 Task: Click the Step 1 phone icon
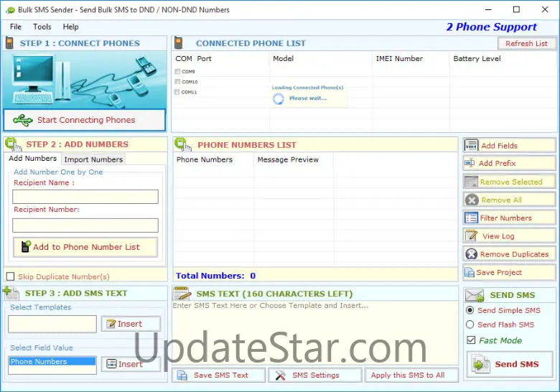(9, 43)
